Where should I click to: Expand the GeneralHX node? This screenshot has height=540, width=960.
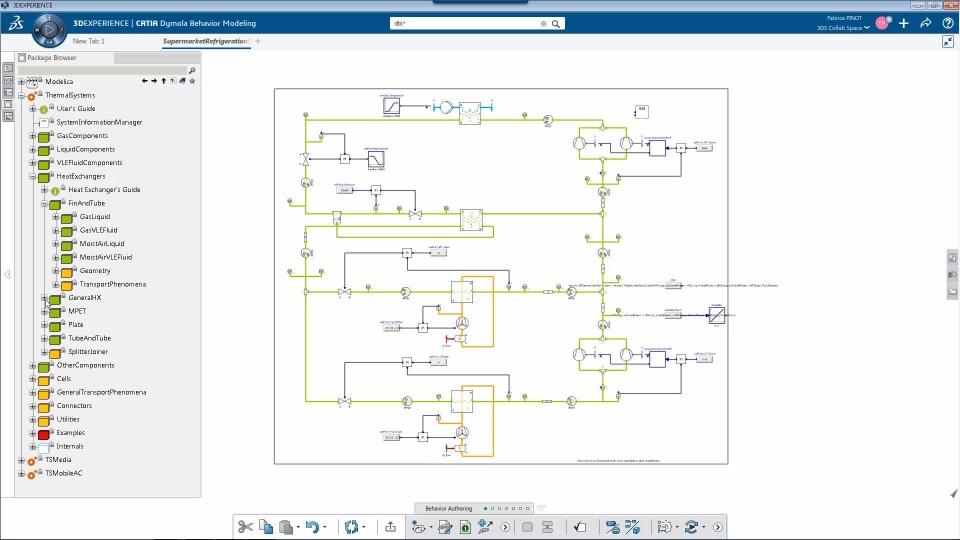(x=45, y=298)
